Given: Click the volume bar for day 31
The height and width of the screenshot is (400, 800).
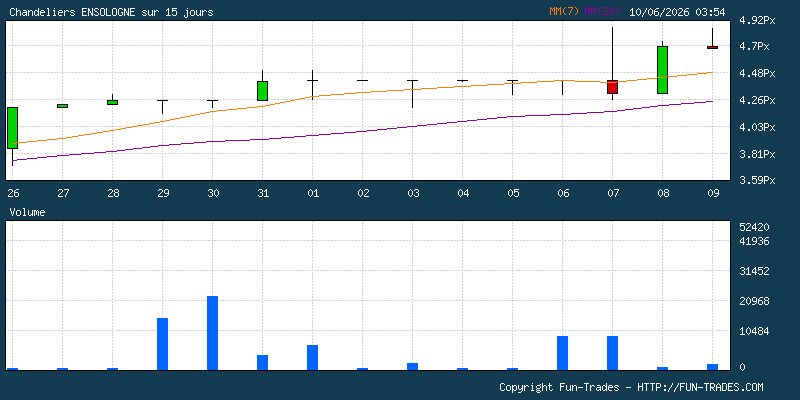Looking at the screenshot, I should [262, 363].
